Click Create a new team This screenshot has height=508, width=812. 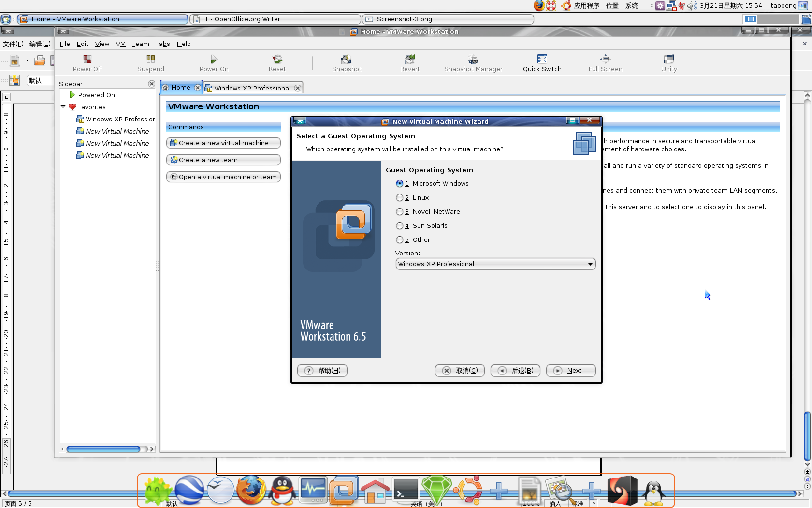[x=223, y=160]
